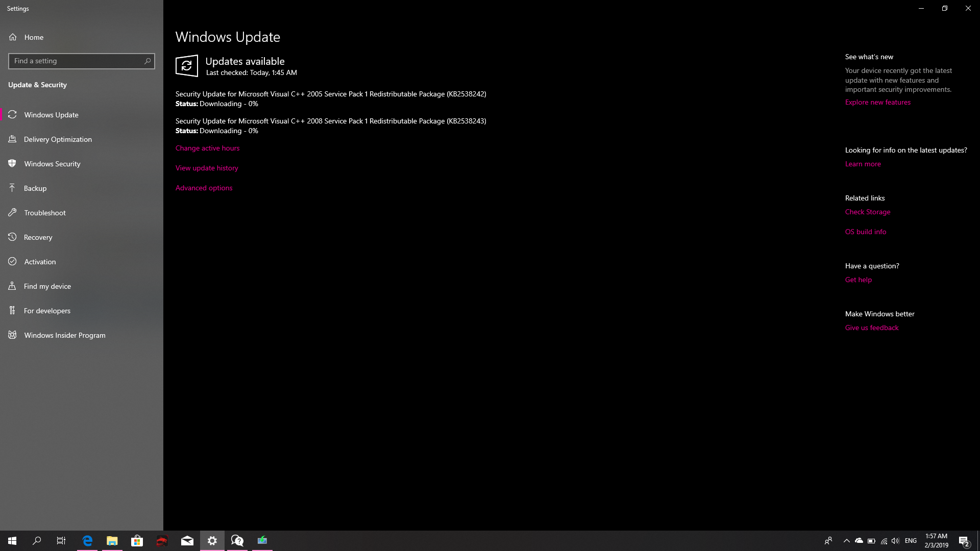This screenshot has width=980, height=551.
Task: Open Action Center notifications
Action: pyautogui.click(x=964, y=541)
